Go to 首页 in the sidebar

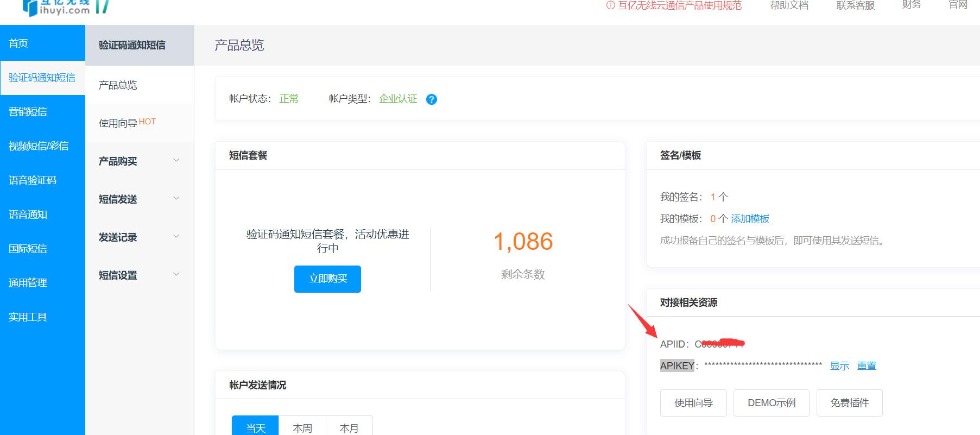point(18,43)
